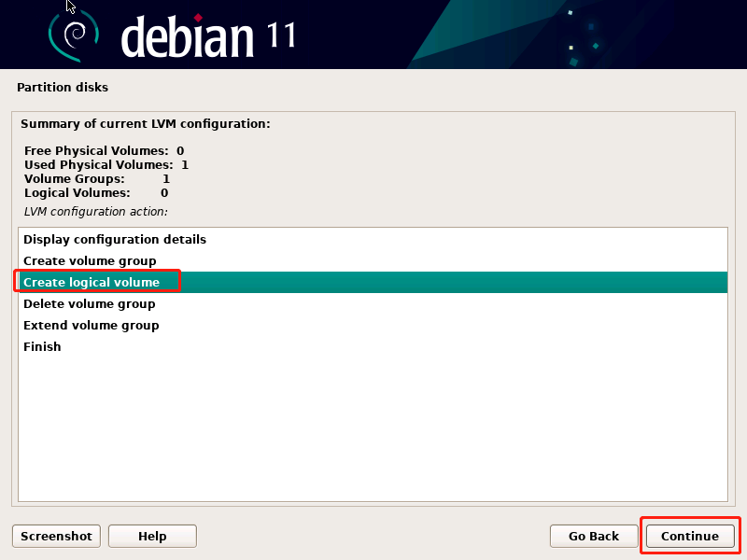Click the Free Physical Volumes line

pos(104,151)
